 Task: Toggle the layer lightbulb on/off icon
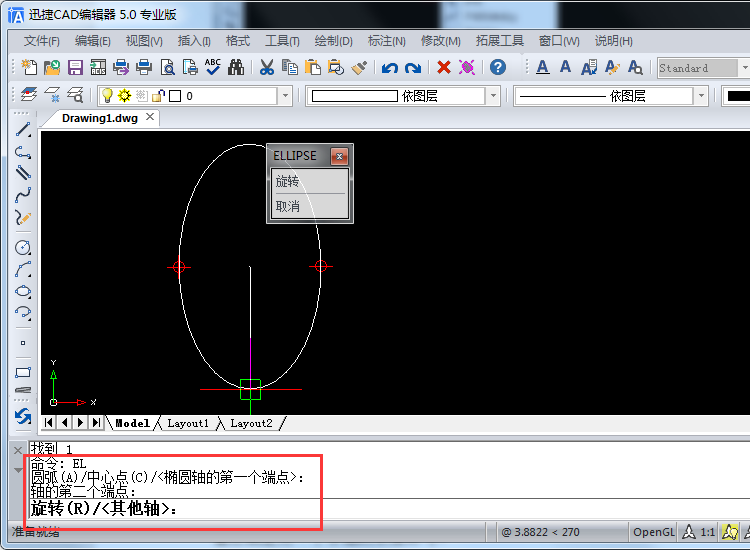point(107,96)
